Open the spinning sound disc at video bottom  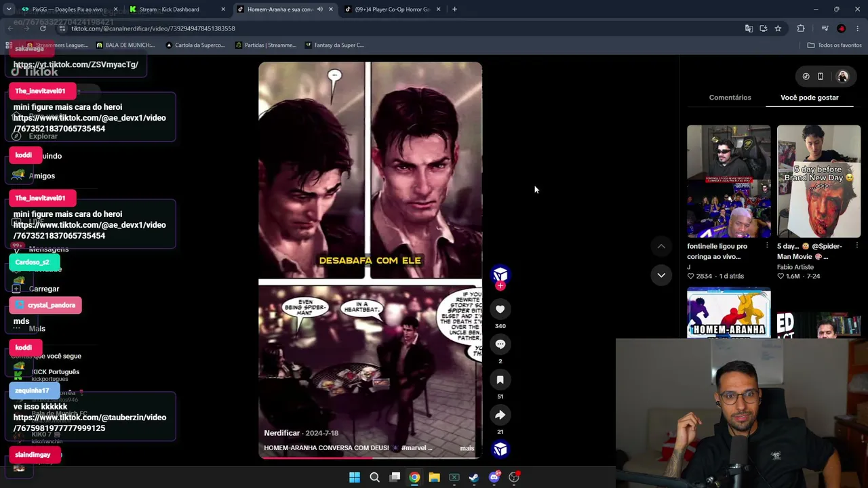click(x=500, y=449)
